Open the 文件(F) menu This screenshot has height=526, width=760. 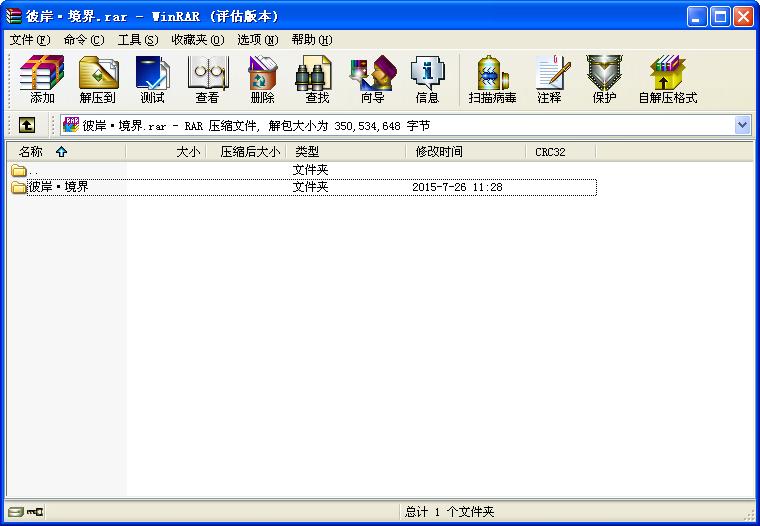(x=30, y=40)
